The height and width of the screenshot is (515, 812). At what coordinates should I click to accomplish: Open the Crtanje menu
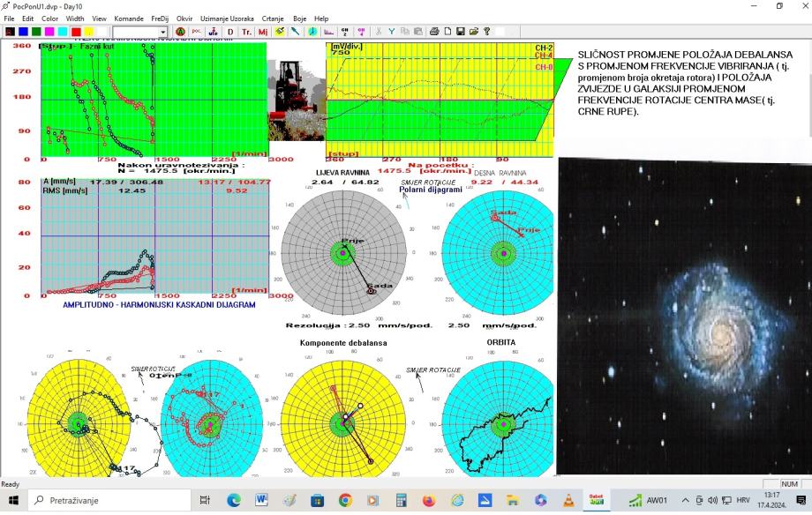(273, 19)
